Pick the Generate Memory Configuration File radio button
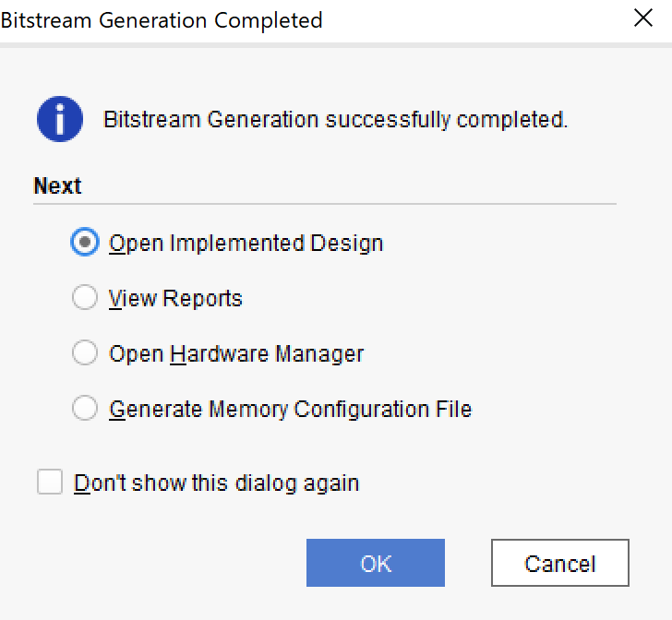Viewport: 672px width, 620px height. click(85, 408)
